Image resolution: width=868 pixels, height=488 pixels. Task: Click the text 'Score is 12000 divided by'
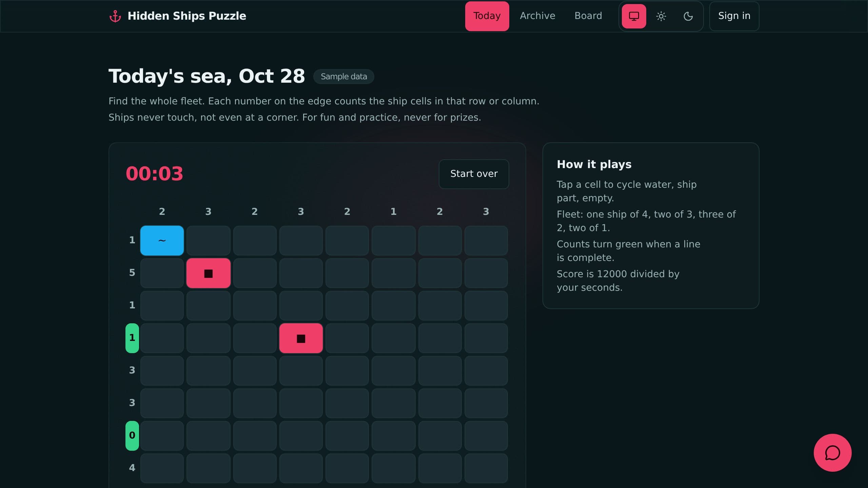[618, 274]
